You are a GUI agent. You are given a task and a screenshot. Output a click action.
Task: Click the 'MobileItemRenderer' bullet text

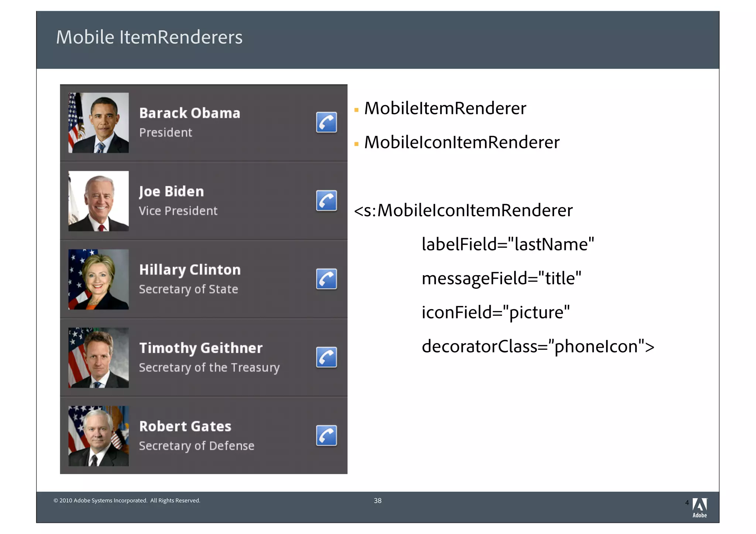[x=445, y=108]
